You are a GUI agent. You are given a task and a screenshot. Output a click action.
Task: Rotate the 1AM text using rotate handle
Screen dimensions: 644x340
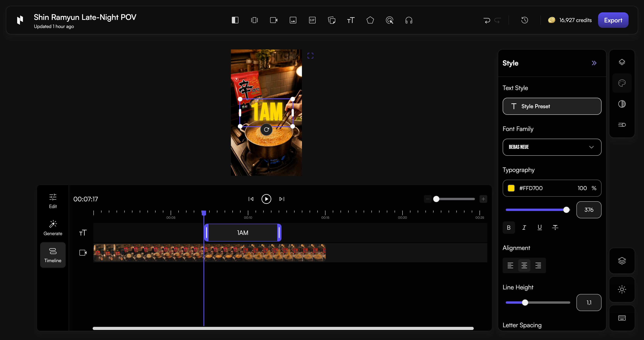point(266,130)
